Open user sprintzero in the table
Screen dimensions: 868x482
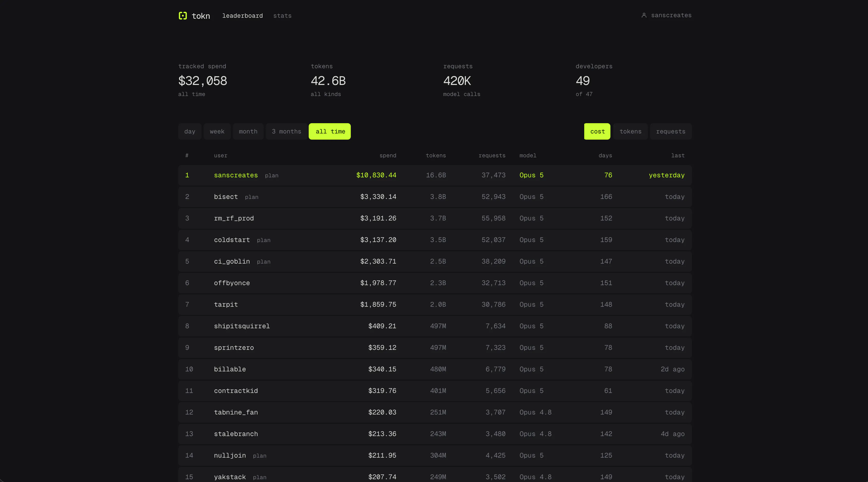[x=234, y=348]
